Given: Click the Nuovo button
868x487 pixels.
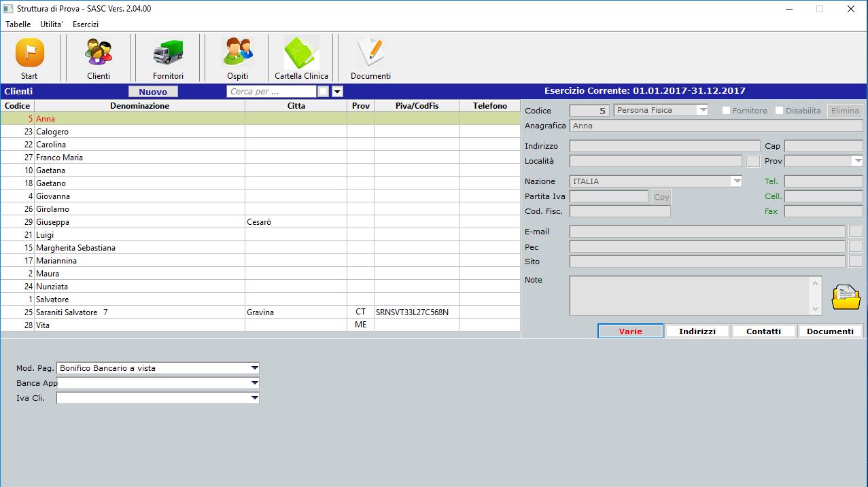Looking at the screenshot, I should [x=153, y=92].
